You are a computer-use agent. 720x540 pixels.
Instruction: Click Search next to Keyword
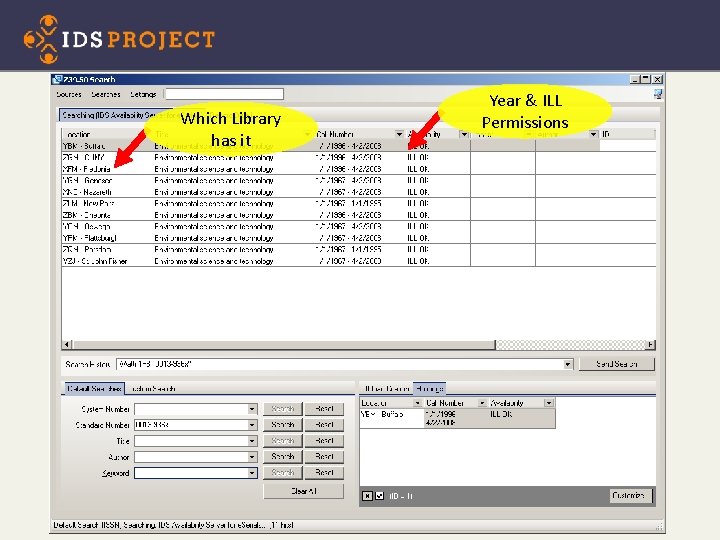(x=282, y=472)
